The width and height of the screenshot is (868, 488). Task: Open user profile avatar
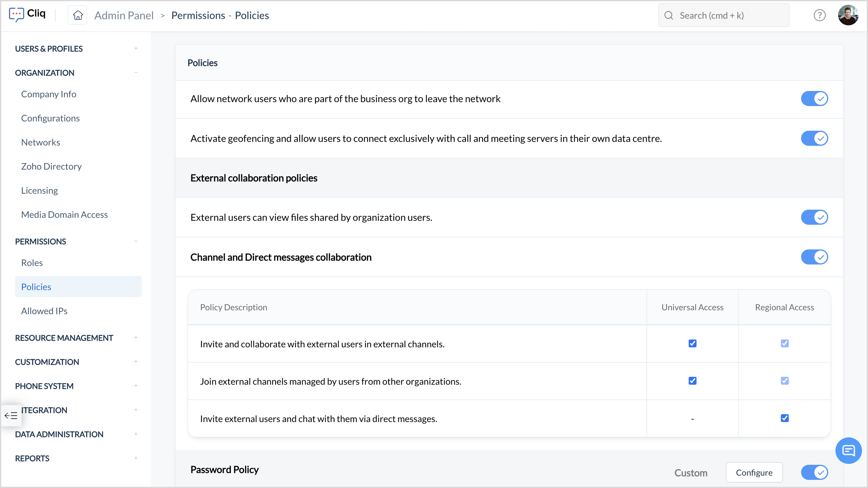click(x=848, y=15)
